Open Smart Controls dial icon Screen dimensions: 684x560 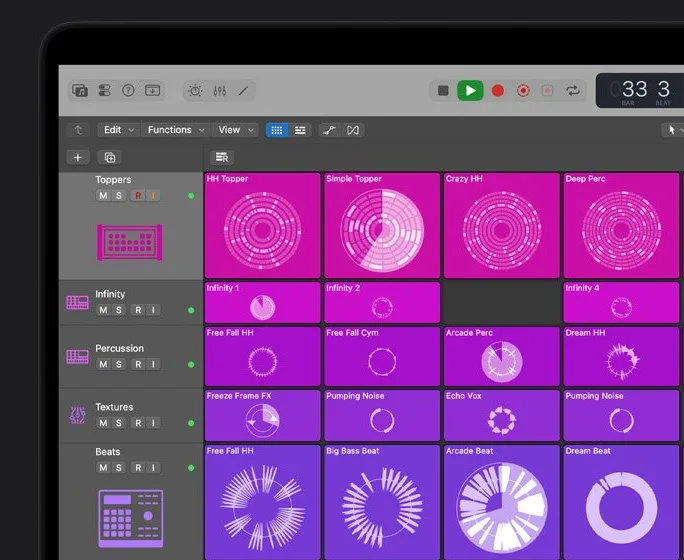click(195, 91)
